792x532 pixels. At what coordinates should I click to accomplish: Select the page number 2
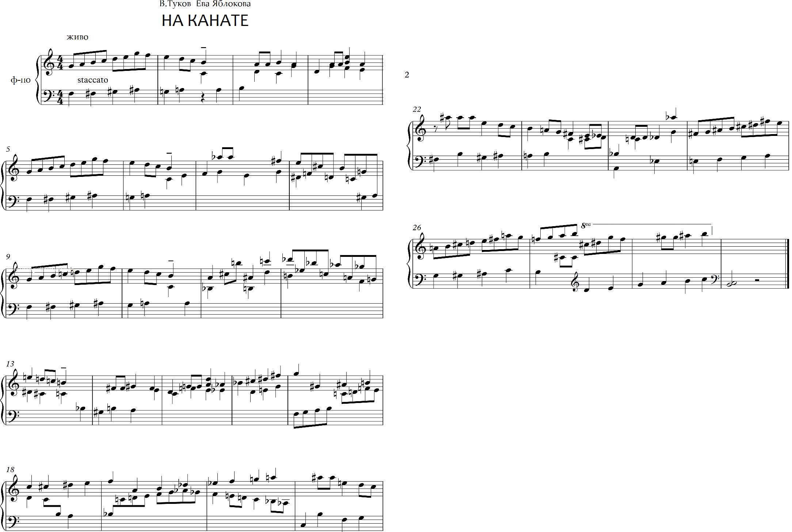407,75
